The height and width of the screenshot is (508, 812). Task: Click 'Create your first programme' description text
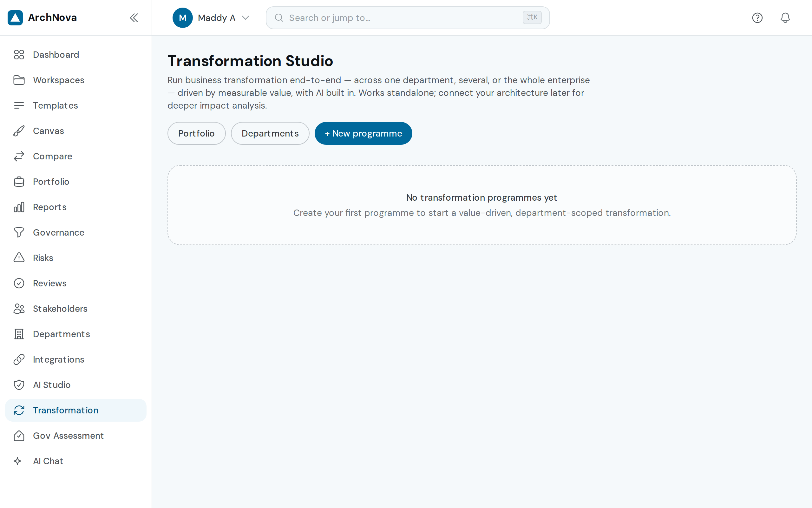[482, 213]
